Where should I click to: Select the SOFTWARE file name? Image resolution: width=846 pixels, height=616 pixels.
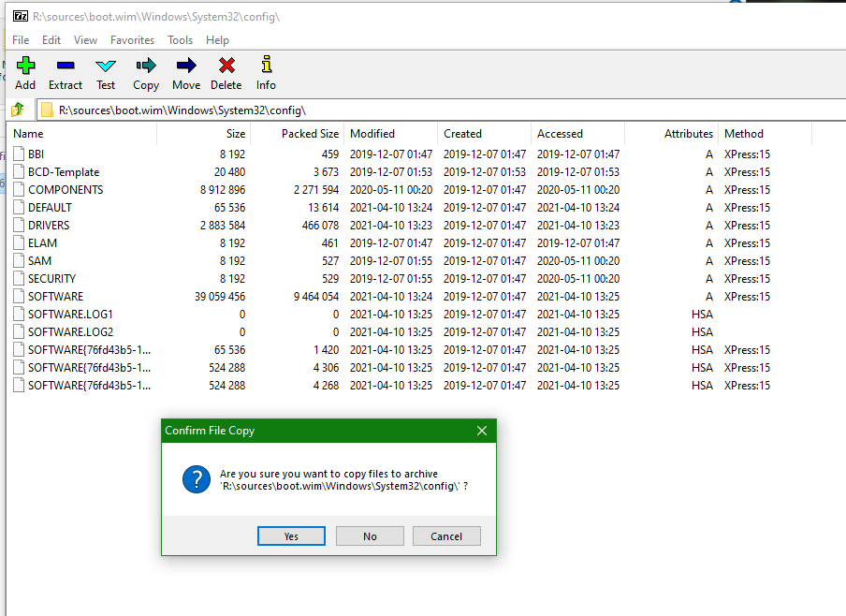[55, 297]
